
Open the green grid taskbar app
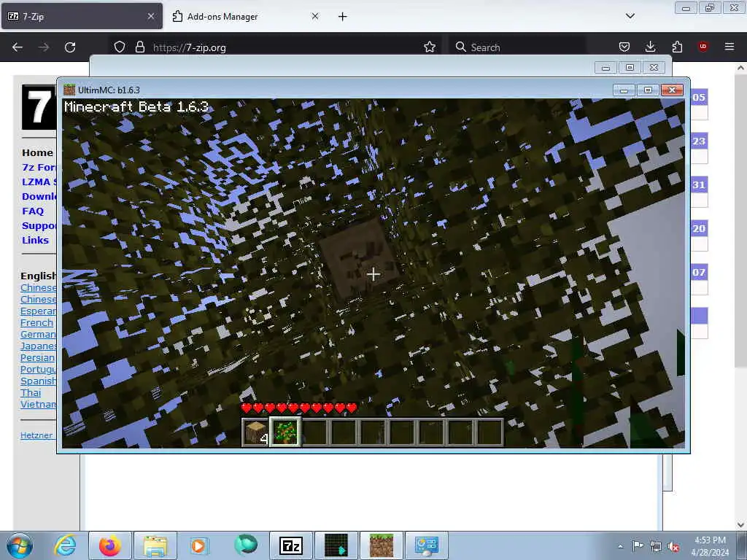point(336,545)
